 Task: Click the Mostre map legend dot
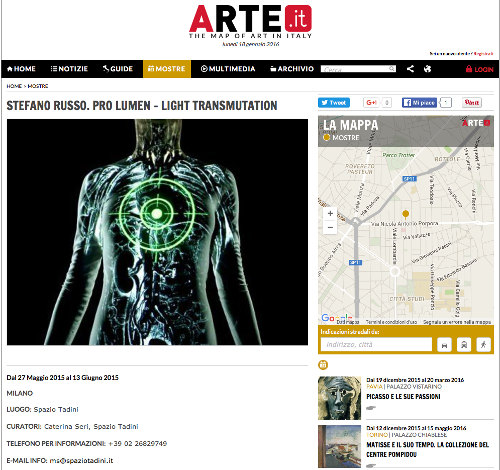(326, 137)
